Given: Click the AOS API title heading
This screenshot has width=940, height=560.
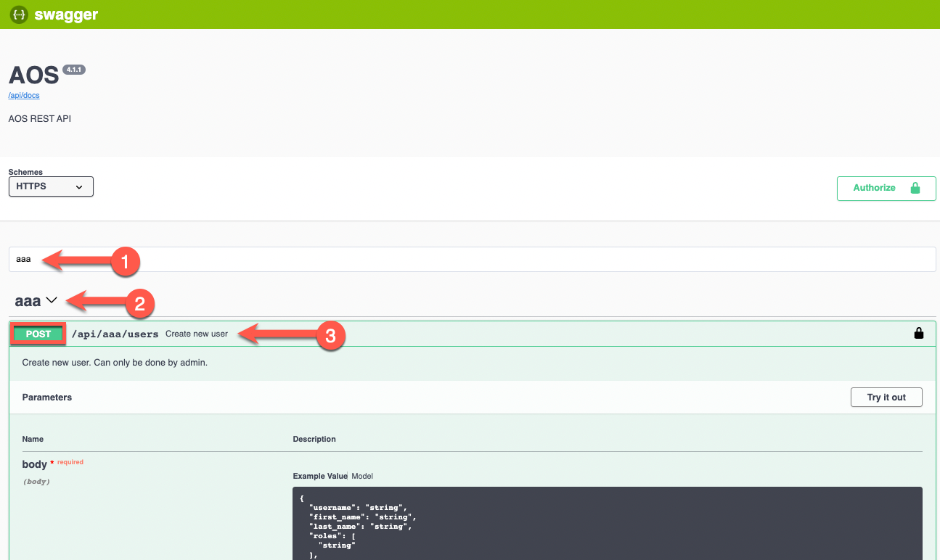Looking at the screenshot, I should tap(33, 74).
